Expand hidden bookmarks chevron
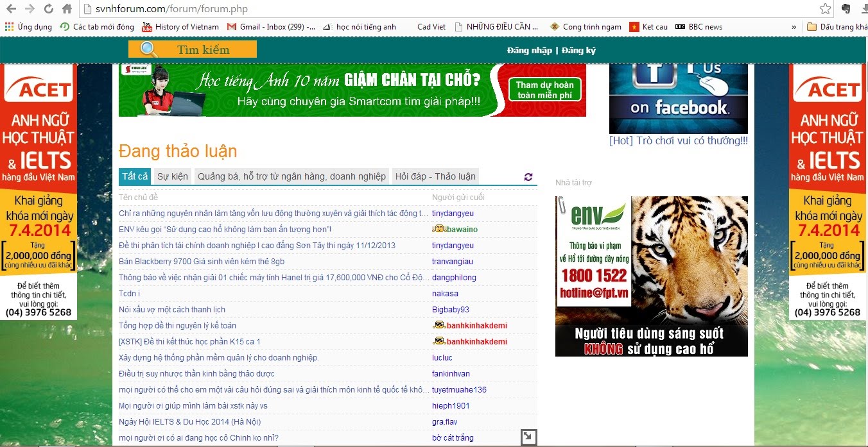 [x=794, y=27]
